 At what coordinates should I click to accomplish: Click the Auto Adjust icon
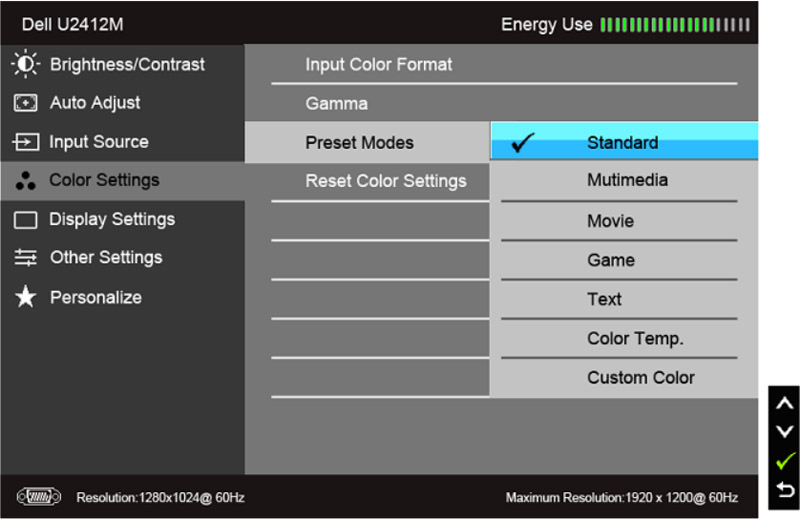click(x=26, y=103)
